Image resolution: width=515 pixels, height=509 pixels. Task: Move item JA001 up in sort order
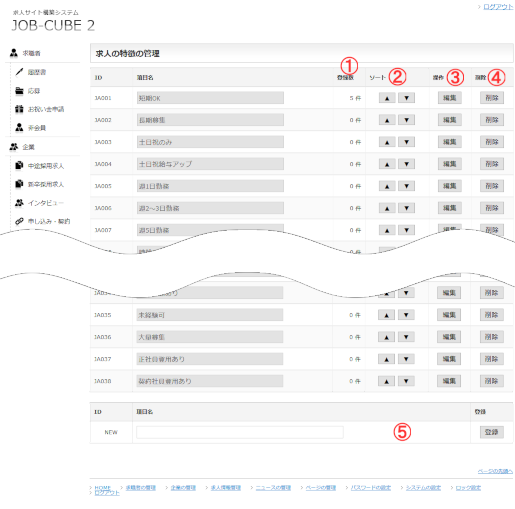click(x=387, y=98)
